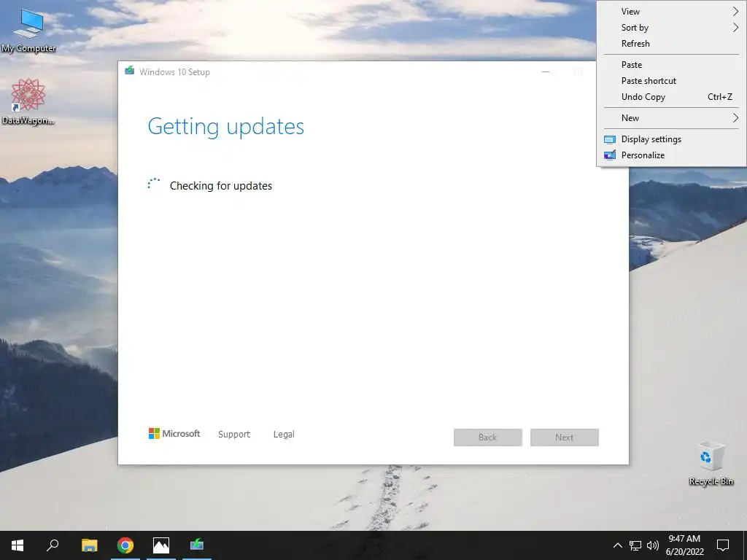Image resolution: width=747 pixels, height=560 pixels.
Task: Select Paste shortcut menu entry
Action: click(x=671, y=81)
